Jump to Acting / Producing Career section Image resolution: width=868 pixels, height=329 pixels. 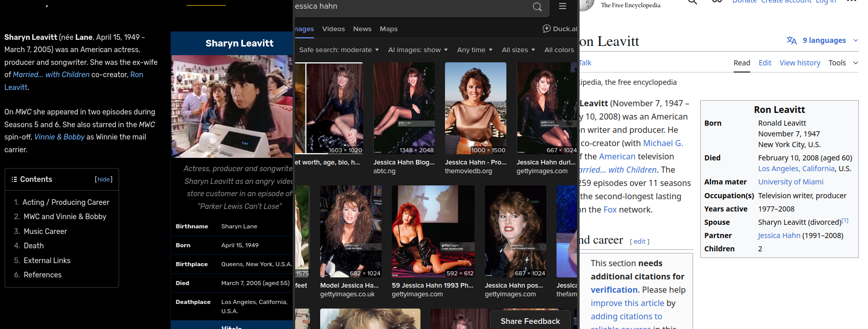coord(66,202)
